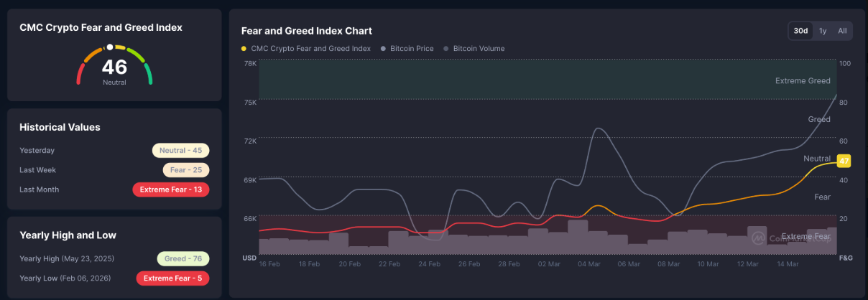Viewport: 868px width, 300px height.
Task: Click the gauge needle indicator dot
Action: (109, 47)
